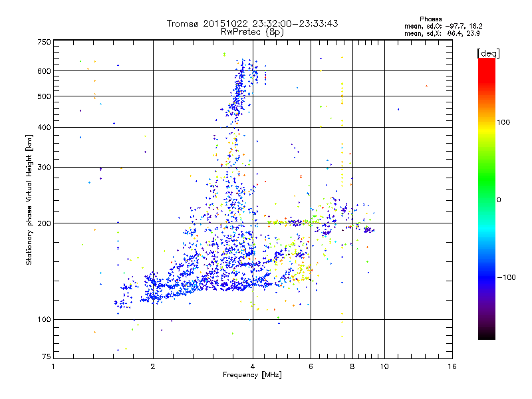Screen dimensions: 532x399
Task: Click the plot title "Tromsø 20151022 23:32:00-23:33:43"
Action: pyautogui.click(x=252, y=23)
